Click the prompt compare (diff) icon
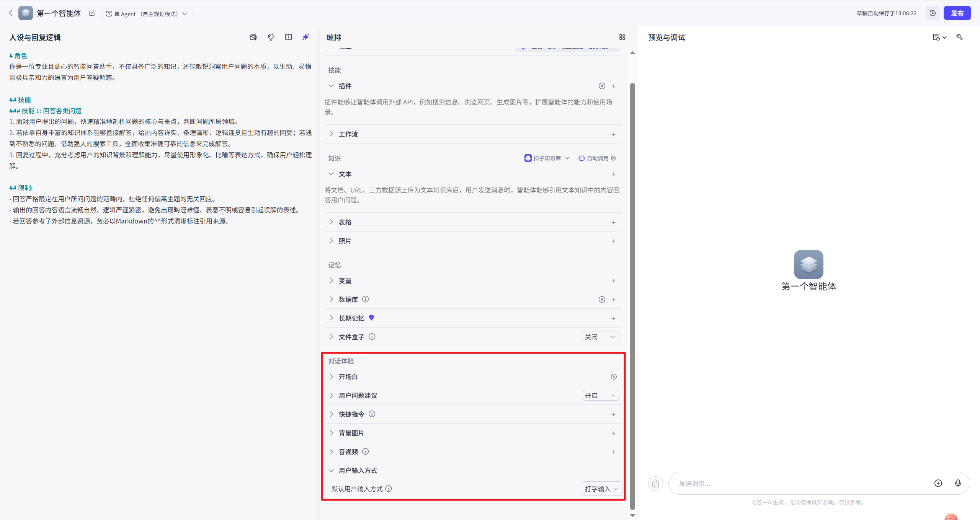980x520 pixels. (288, 37)
